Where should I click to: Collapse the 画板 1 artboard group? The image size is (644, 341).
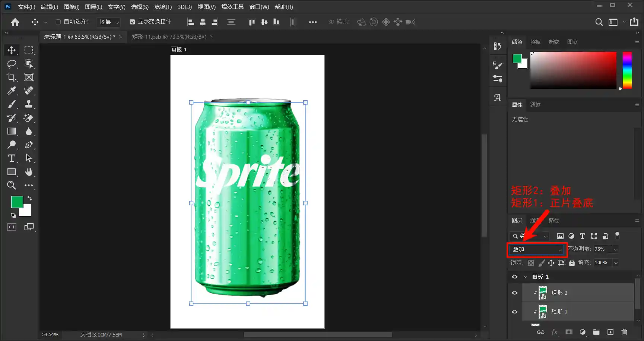coord(526,277)
